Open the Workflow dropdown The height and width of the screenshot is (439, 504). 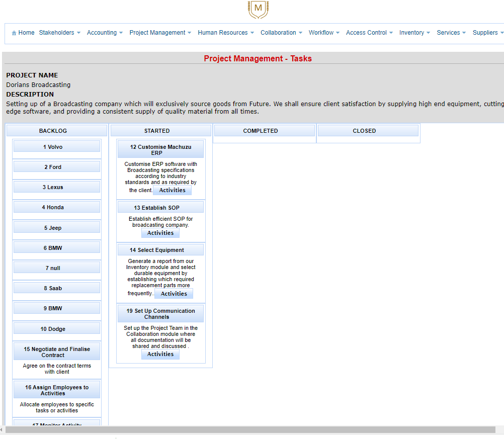tap(324, 33)
